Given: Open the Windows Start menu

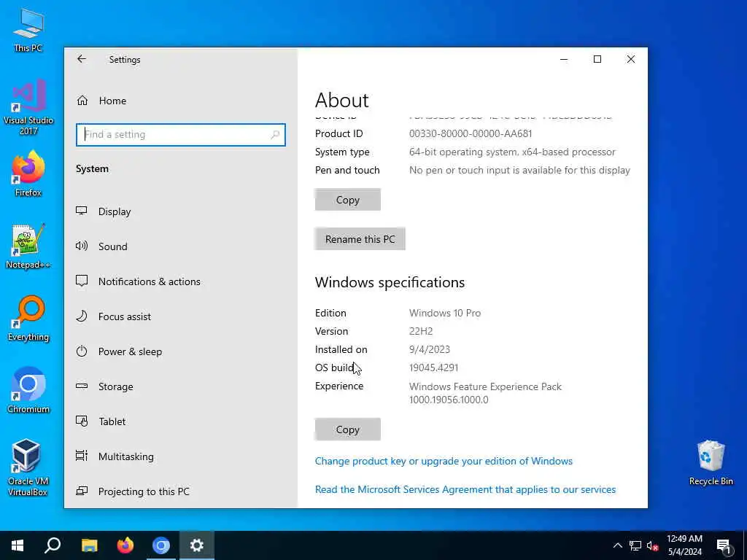Looking at the screenshot, I should tap(18, 545).
